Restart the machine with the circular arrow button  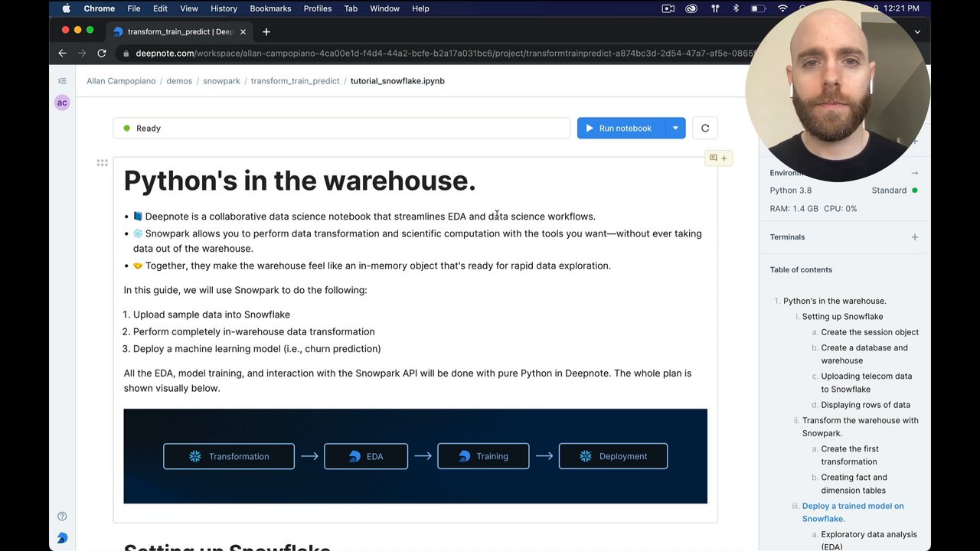pos(705,128)
